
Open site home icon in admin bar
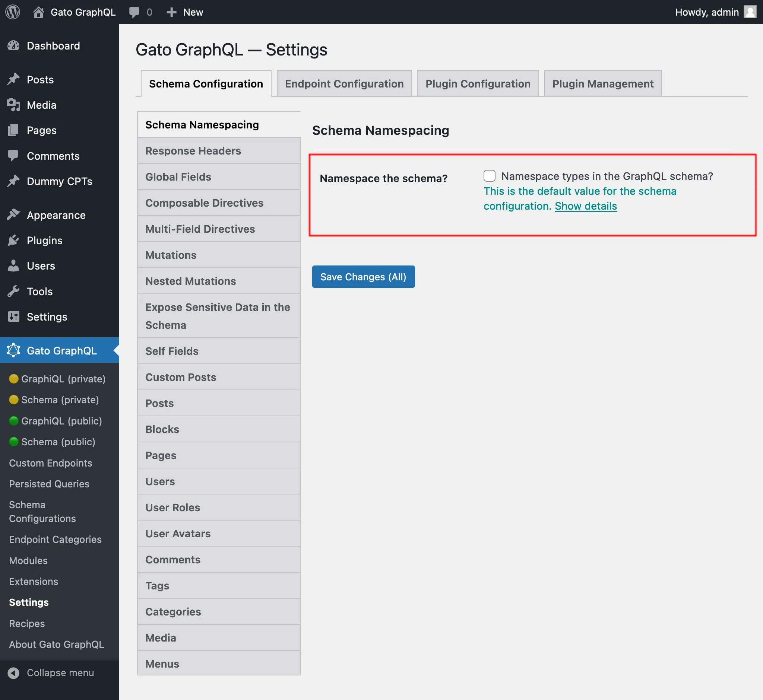[x=38, y=12]
